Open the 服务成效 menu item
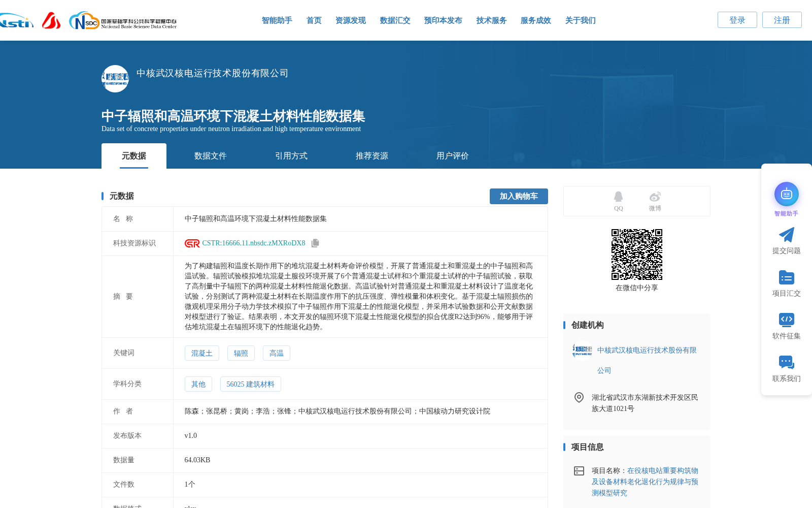This screenshot has height=508, width=812. click(536, 20)
